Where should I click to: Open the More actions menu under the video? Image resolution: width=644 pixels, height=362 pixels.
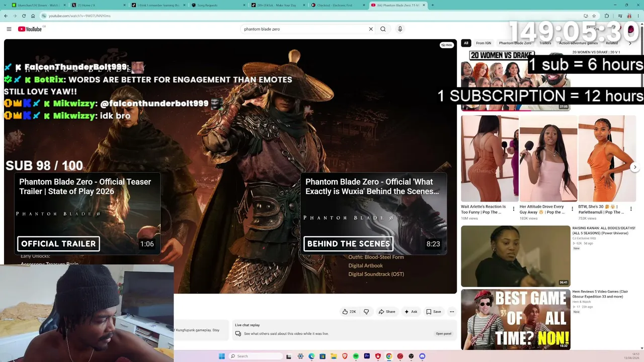coord(452,312)
